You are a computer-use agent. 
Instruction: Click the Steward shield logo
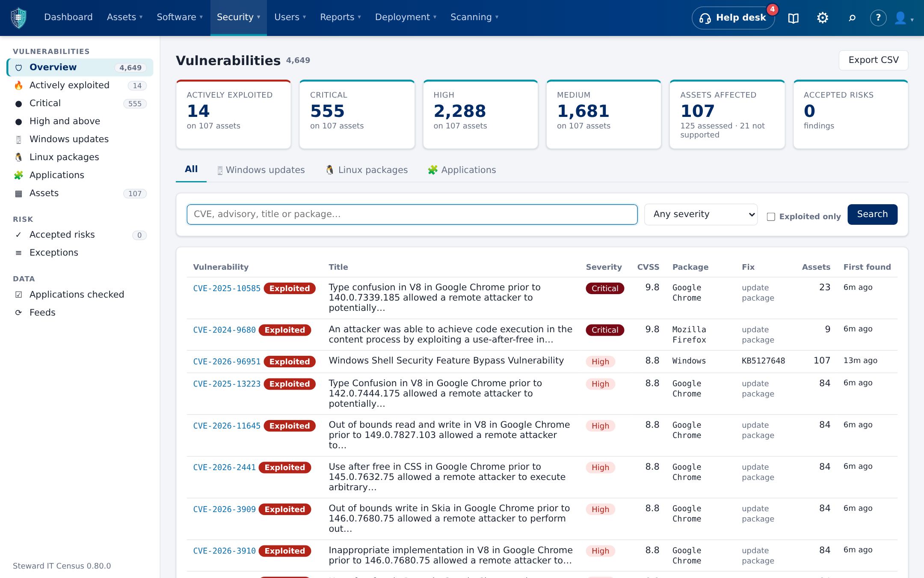pyautogui.click(x=18, y=18)
